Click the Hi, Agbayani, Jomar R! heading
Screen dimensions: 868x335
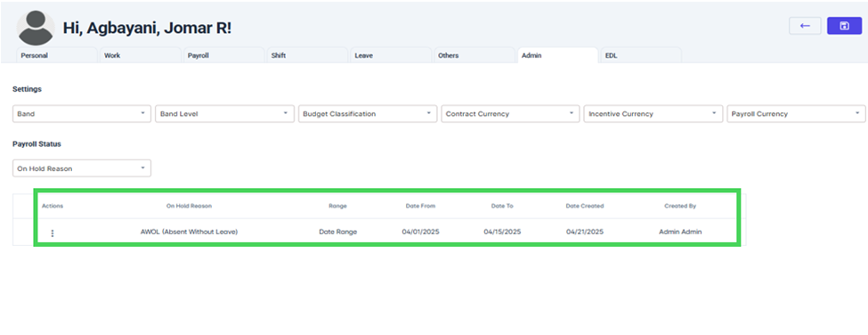coord(147,29)
